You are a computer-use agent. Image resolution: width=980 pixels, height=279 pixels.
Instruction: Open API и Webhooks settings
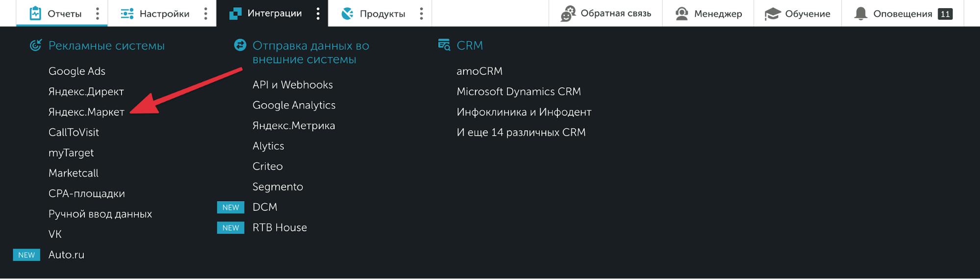[292, 85]
